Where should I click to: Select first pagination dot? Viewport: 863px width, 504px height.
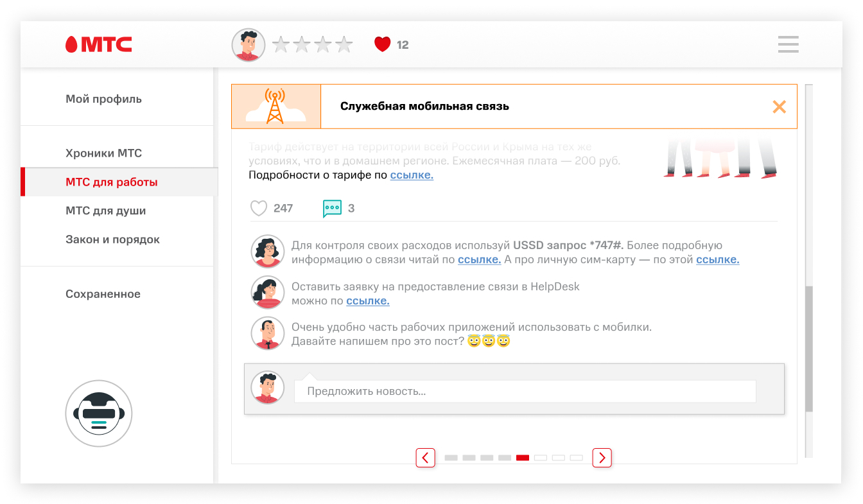[451, 458]
